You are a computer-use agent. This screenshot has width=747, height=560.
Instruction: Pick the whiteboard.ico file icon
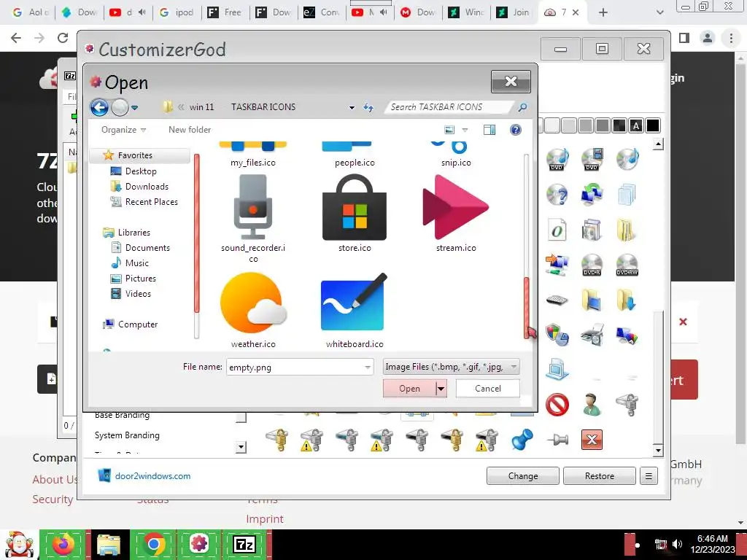354,303
